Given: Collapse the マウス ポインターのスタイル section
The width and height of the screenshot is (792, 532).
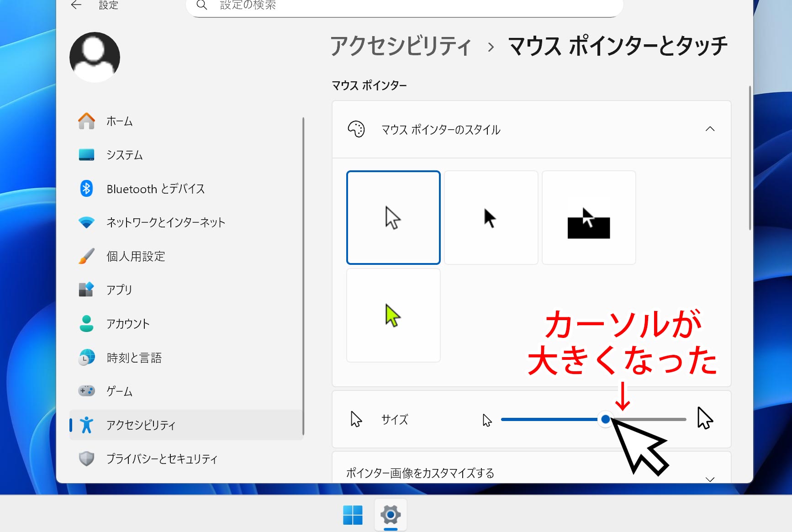Looking at the screenshot, I should pos(710,129).
